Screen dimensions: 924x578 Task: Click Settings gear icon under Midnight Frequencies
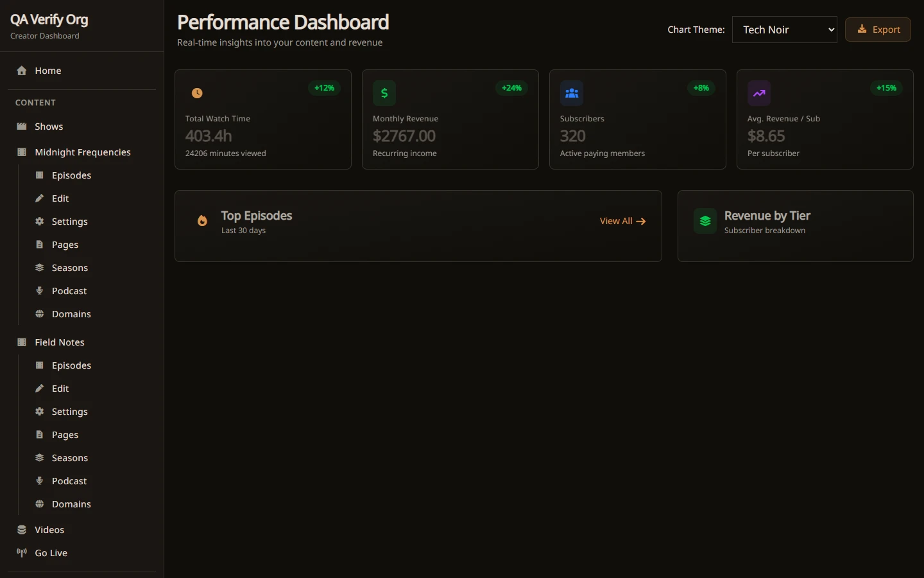pos(39,222)
